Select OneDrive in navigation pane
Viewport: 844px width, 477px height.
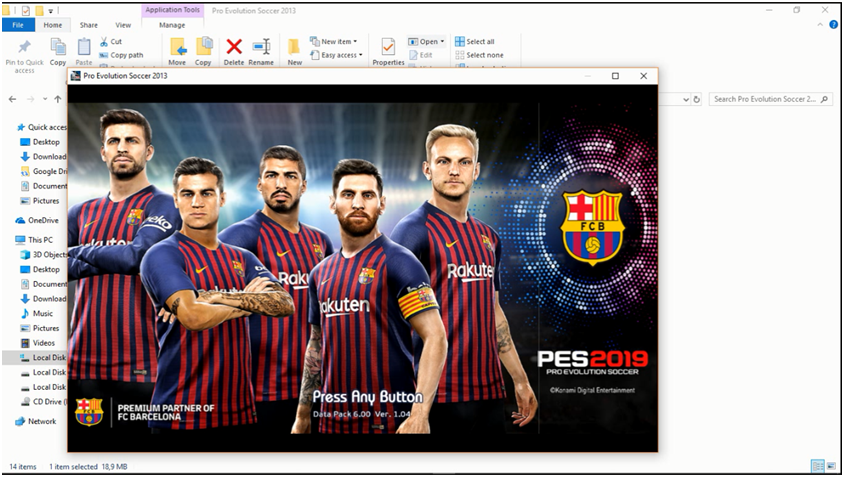coord(38,220)
